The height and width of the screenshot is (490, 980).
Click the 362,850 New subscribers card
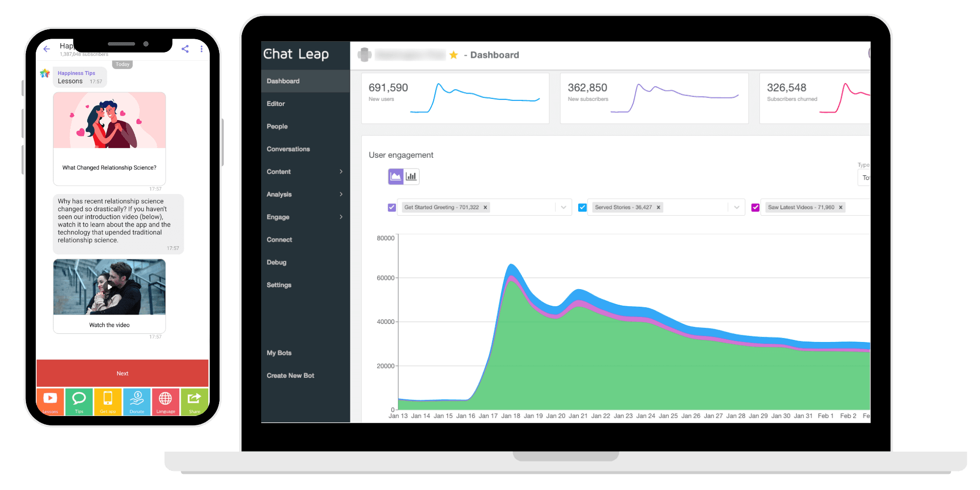654,98
